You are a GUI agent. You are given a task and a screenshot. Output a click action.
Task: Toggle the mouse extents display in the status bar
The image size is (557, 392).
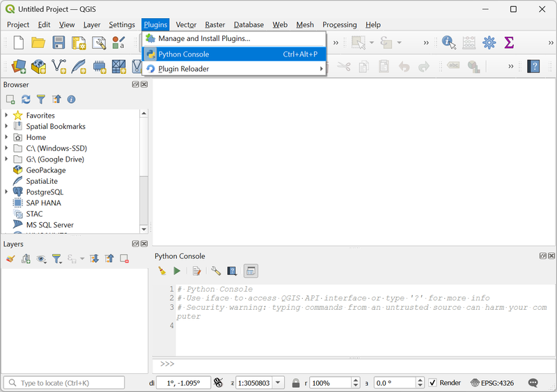[x=218, y=383]
